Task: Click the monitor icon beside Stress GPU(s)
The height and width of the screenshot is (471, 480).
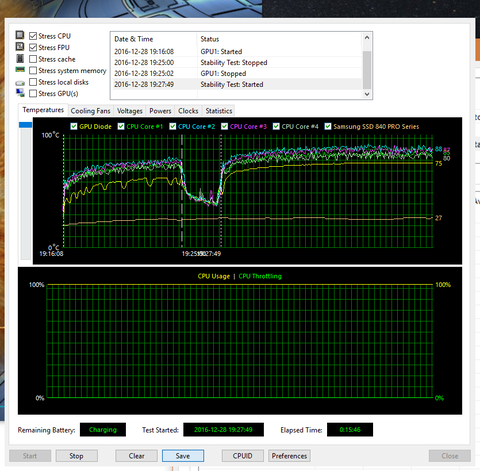Action: coord(20,93)
